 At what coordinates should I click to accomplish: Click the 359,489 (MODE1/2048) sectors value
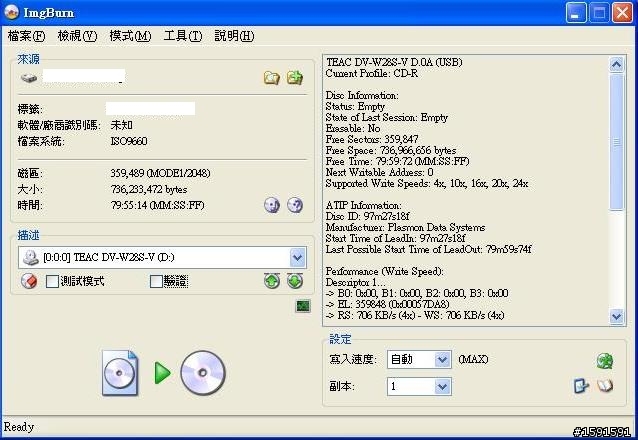[160, 173]
